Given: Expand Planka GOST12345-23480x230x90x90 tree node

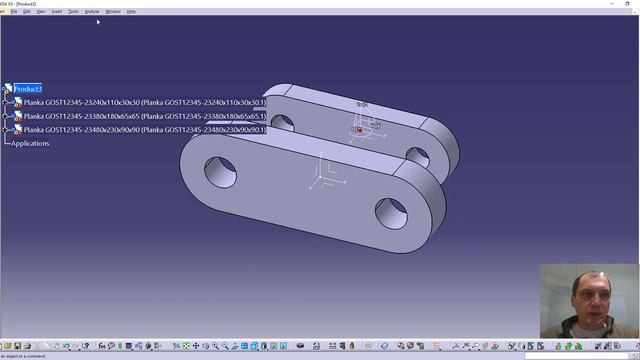Looking at the screenshot, I should (5, 130).
